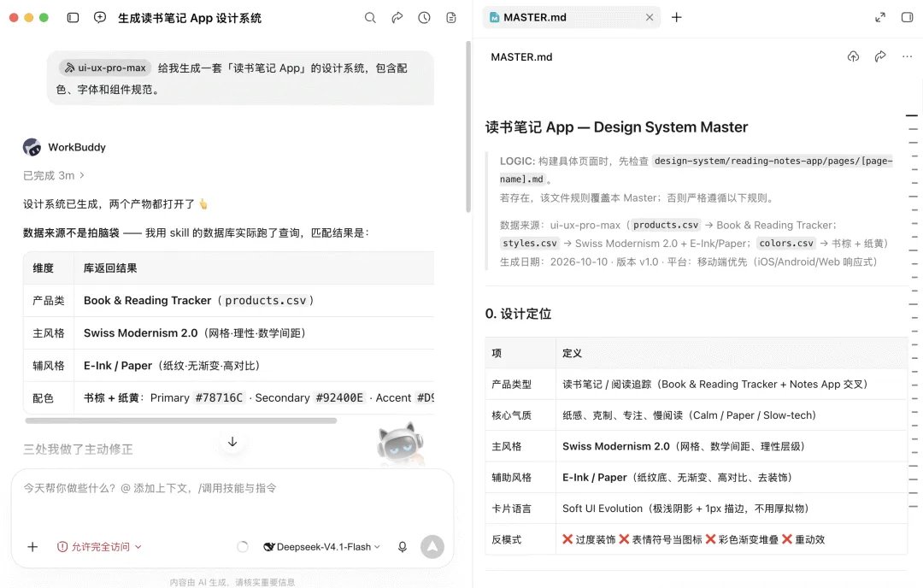This screenshot has width=923, height=588.
Task: Share the MASTER.md document
Action: click(x=880, y=56)
